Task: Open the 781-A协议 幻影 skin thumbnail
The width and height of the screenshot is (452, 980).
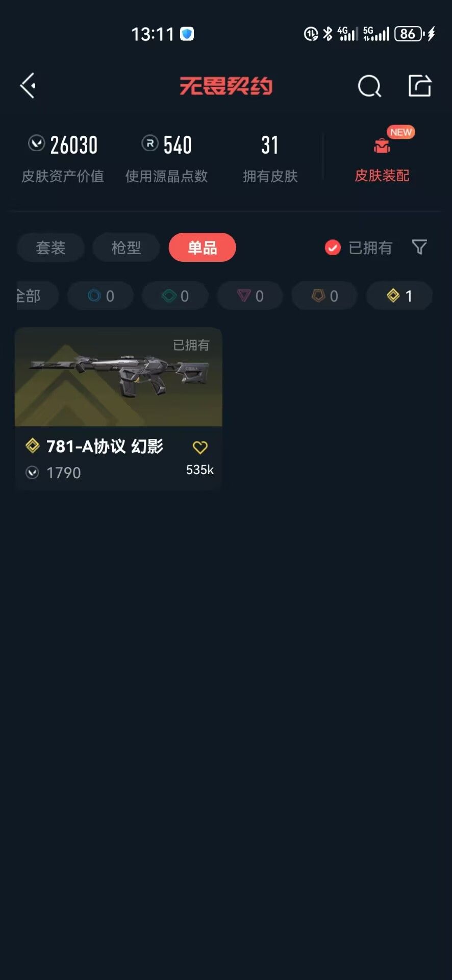Action: coord(118,377)
